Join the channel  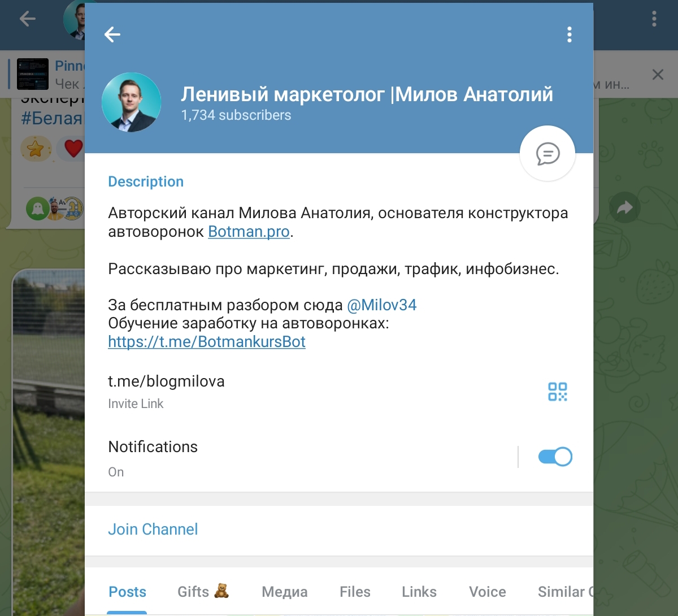coord(153,530)
